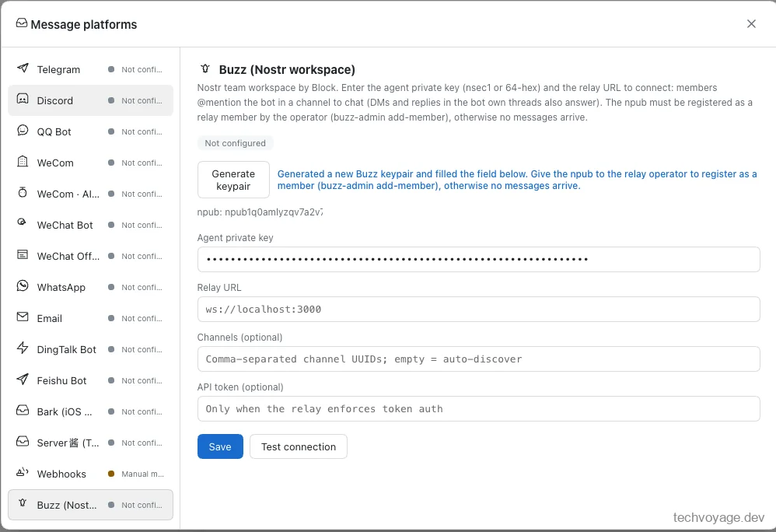Click the Save button
The height and width of the screenshot is (532, 776).
[x=220, y=446]
